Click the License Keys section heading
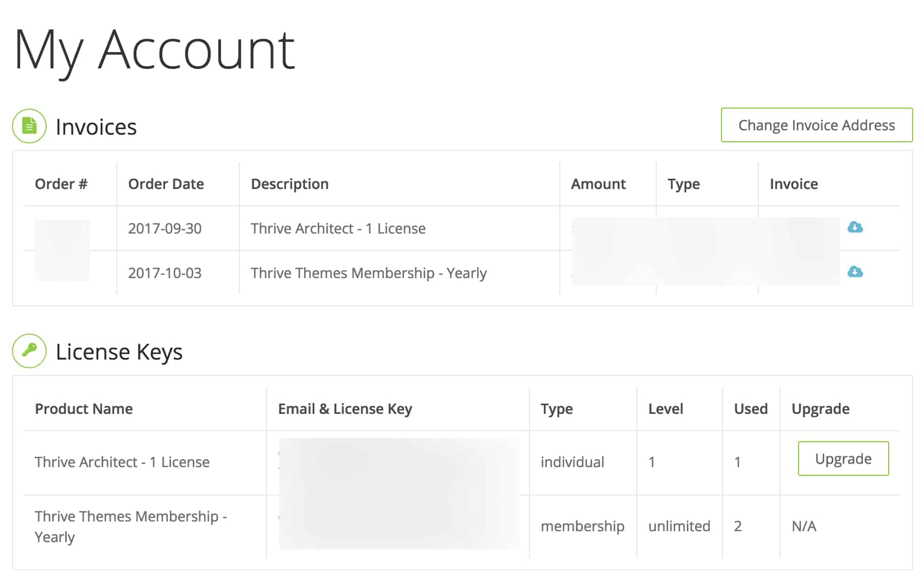The image size is (924, 578). coord(120,351)
